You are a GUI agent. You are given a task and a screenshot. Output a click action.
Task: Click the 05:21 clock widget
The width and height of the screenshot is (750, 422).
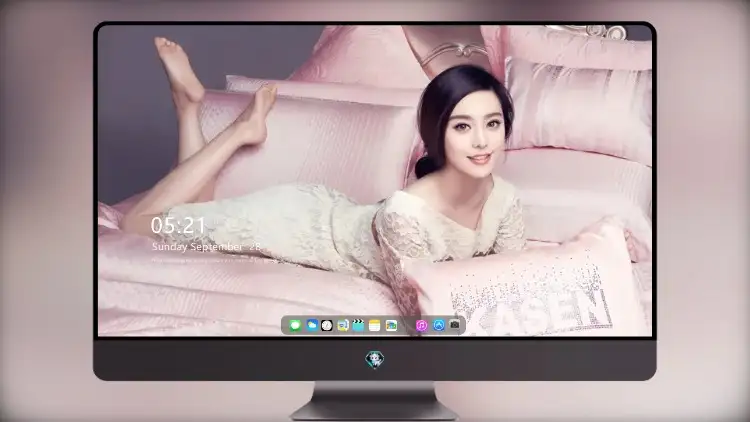click(178, 225)
